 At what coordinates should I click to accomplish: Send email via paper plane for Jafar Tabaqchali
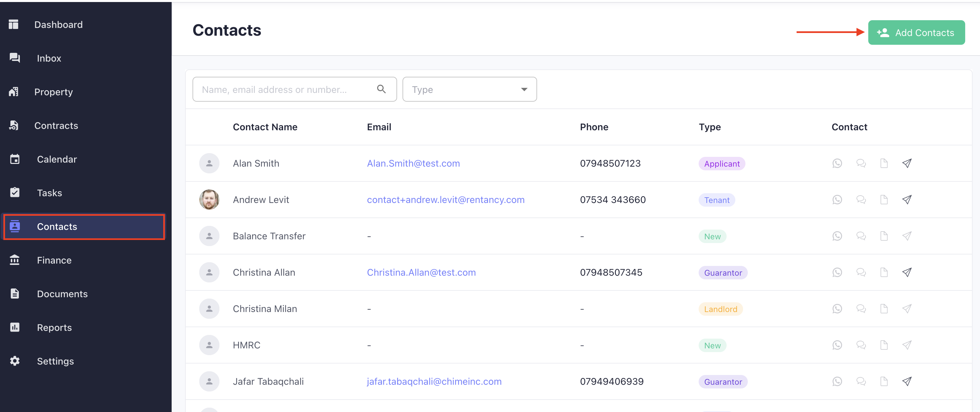(907, 381)
